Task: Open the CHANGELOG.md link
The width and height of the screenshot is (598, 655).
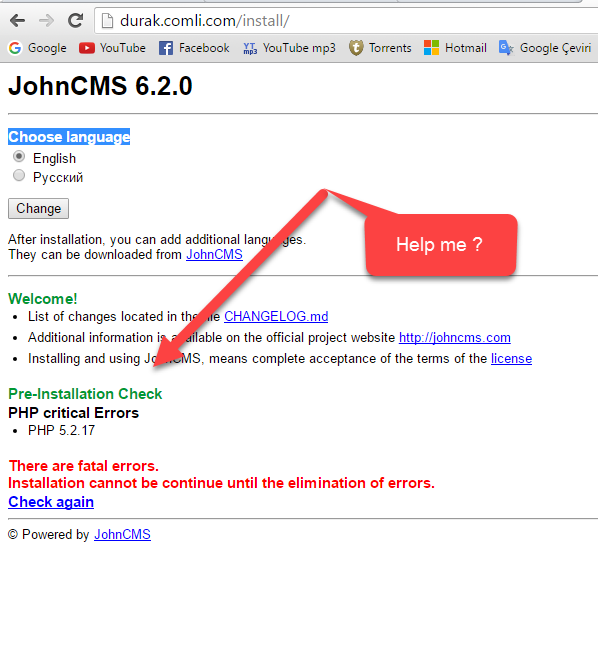Action: pos(276,317)
